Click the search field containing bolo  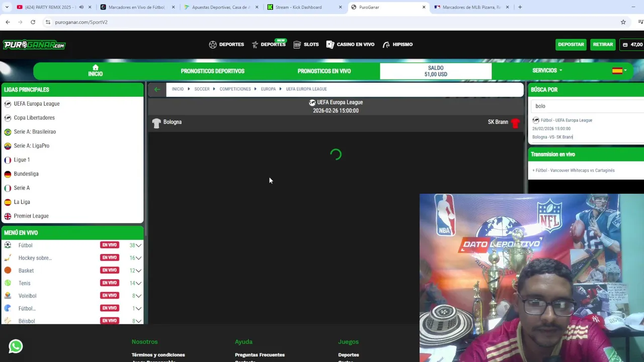pos(587,106)
